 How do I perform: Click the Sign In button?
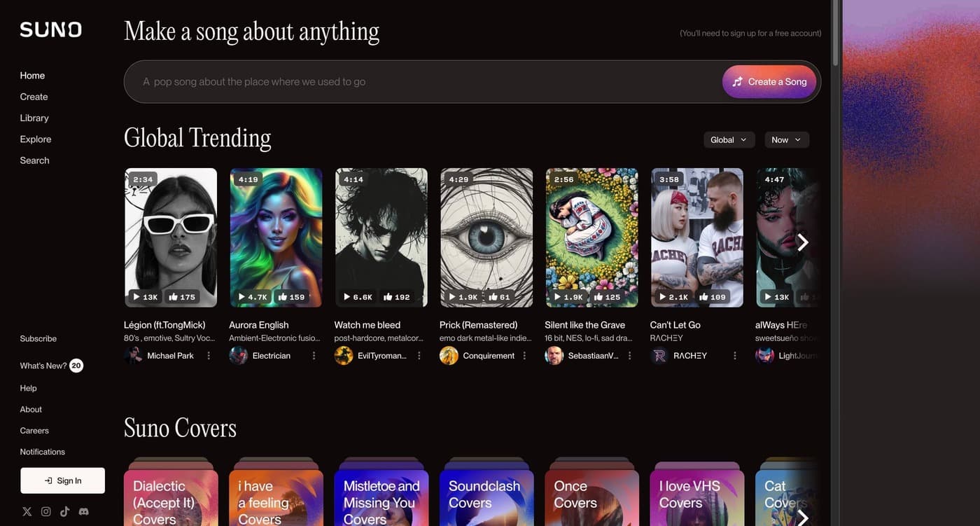[x=62, y=480]
